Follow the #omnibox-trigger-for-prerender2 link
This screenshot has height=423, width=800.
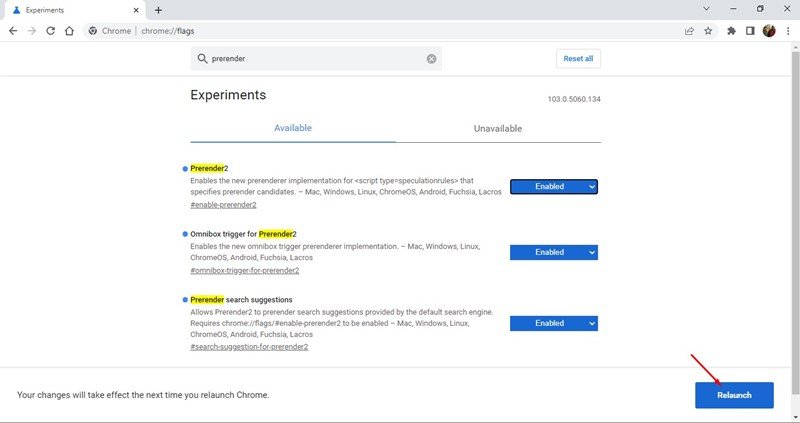point(245,270)
